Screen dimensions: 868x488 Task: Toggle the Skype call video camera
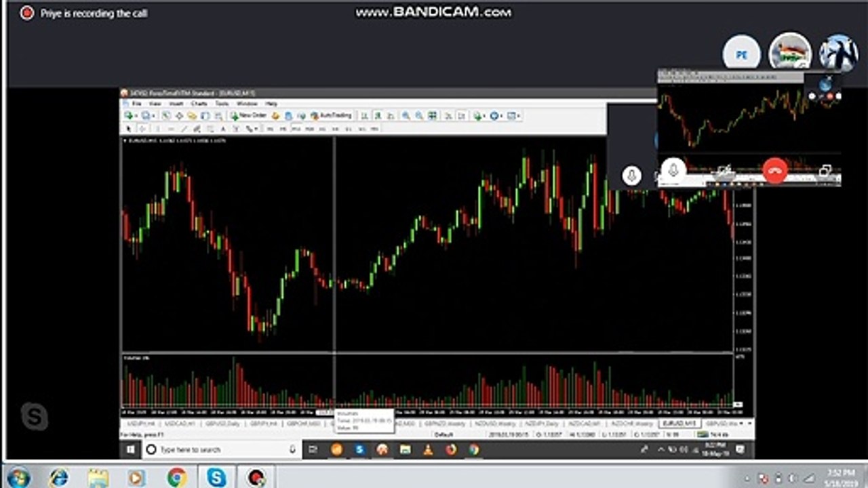click(724, 170)
